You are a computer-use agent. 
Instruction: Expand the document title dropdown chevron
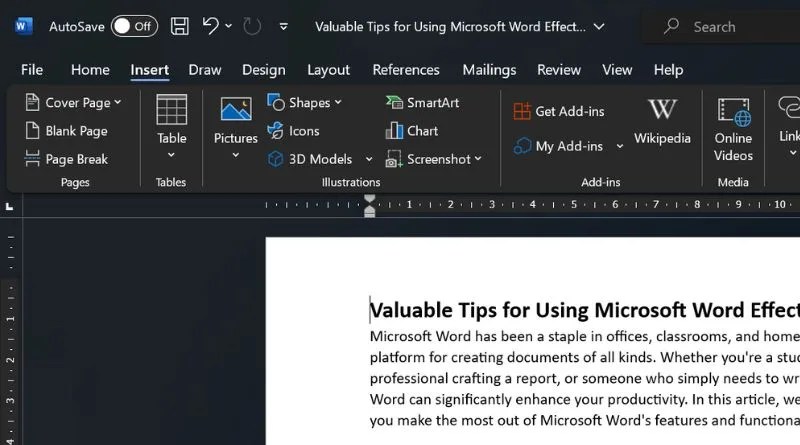click(x=599, y=27)
